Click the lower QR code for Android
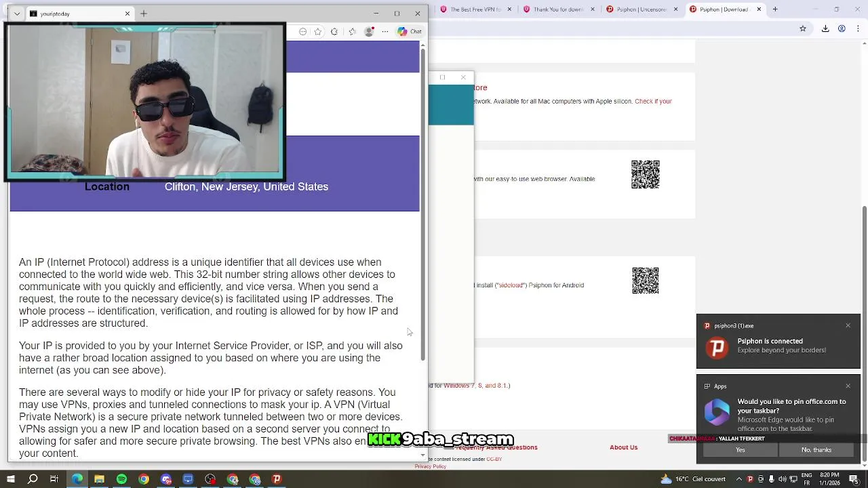The width and height of the screenshot is (868, 488). pos(646,281)
